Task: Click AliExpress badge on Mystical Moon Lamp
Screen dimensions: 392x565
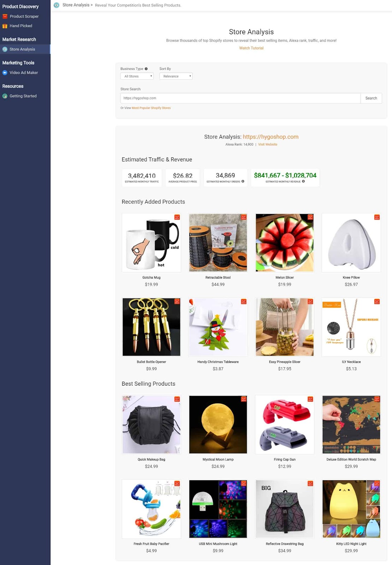Action: pos(244,399)
